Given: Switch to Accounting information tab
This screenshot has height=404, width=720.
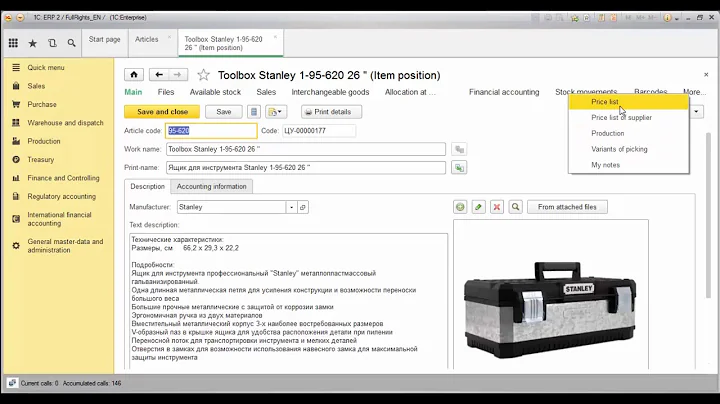Looking at the screenshot, I should tap(212, 186).
